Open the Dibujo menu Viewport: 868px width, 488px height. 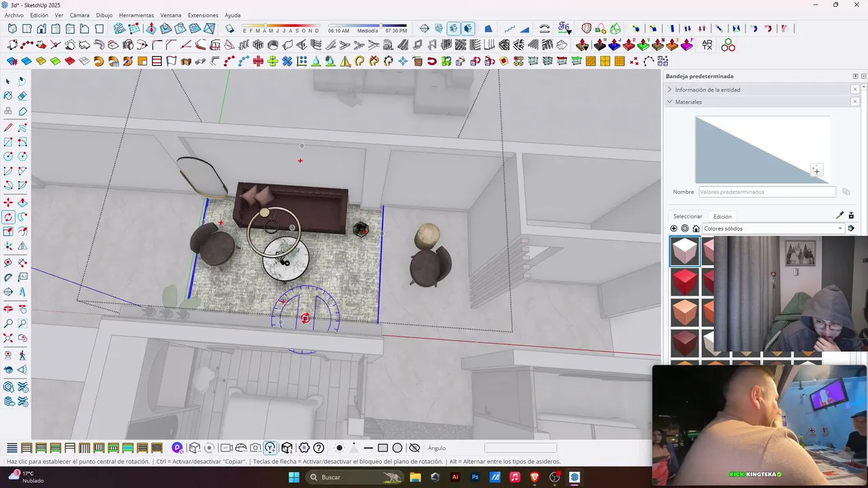point(104,15)
